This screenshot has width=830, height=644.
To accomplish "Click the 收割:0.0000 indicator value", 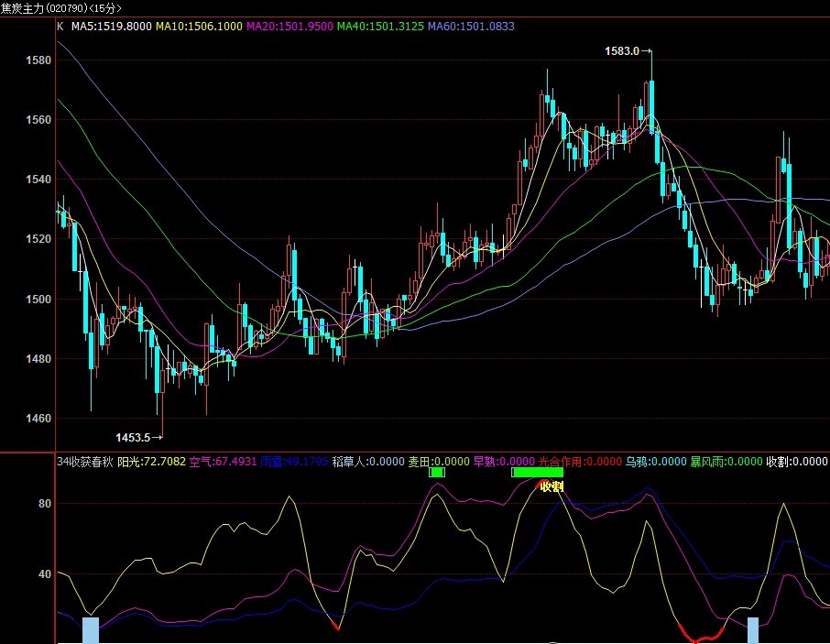I will (x=797, y=462).
